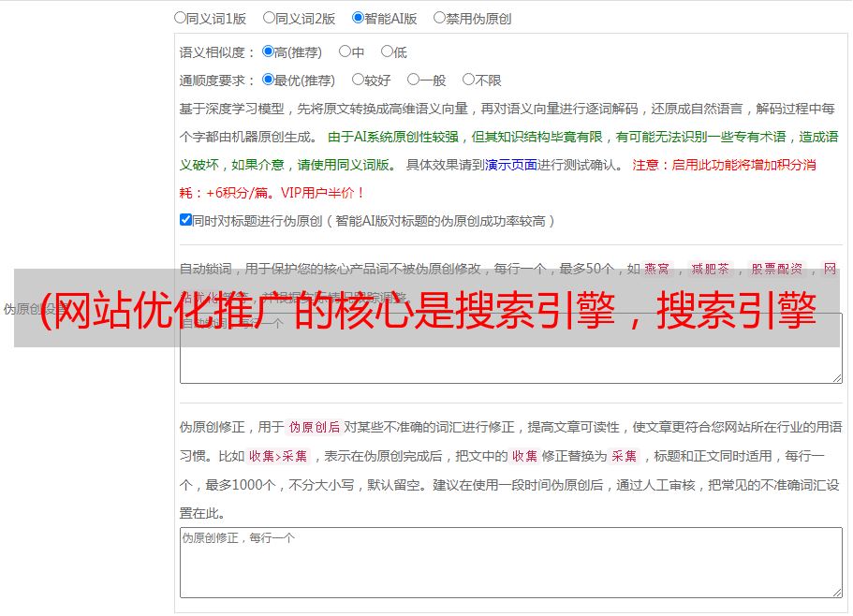Set 语义相似度 to 中
The height and width of the screenshot is (616, 853).
pos(345,51)
